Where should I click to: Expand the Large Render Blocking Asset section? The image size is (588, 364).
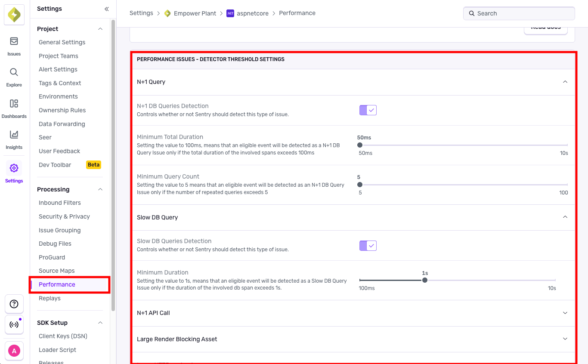coord(565,339)
